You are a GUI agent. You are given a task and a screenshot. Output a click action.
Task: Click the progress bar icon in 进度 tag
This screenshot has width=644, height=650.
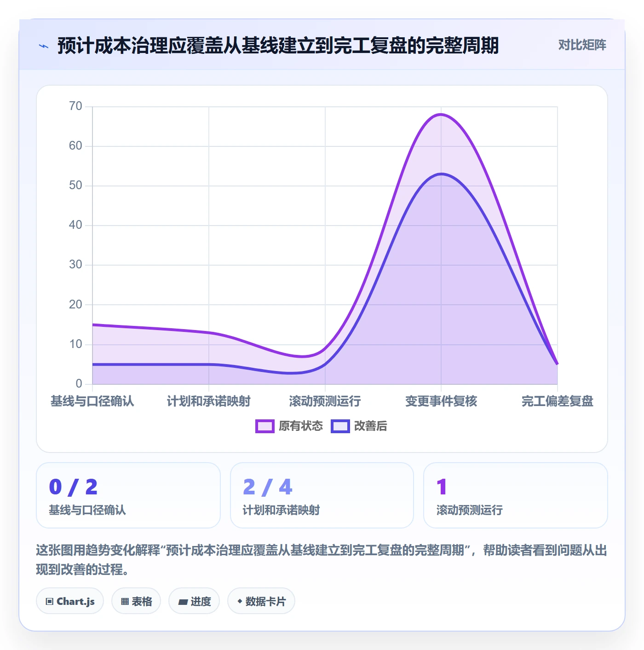tap(183, 602)
